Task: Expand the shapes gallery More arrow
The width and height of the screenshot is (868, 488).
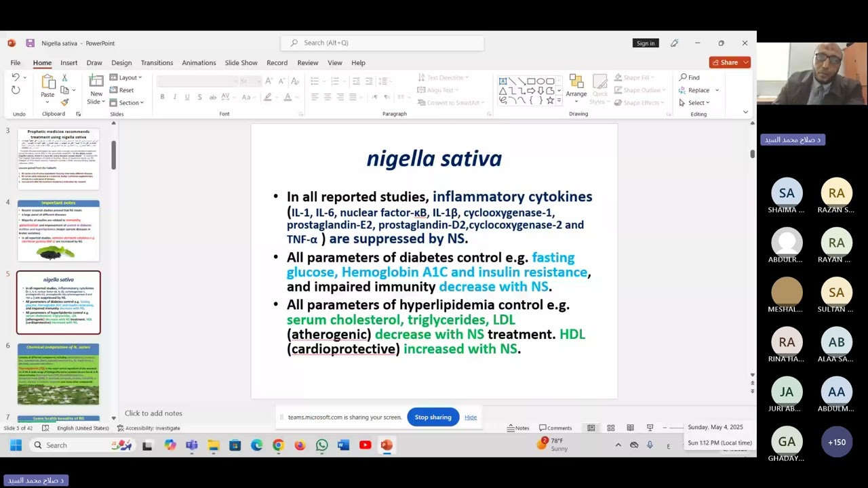Action: pyautogui.click(x=560, y=101)
